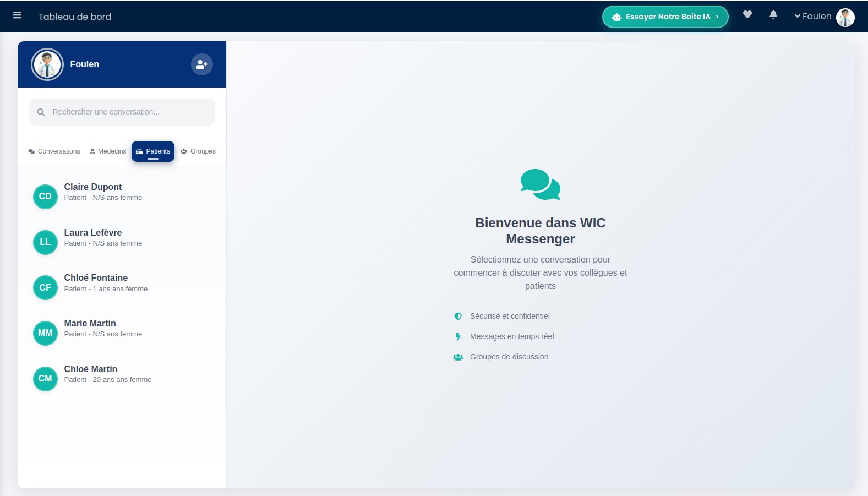
Task: Open favorites heart icon
Action: pos(747,15)
